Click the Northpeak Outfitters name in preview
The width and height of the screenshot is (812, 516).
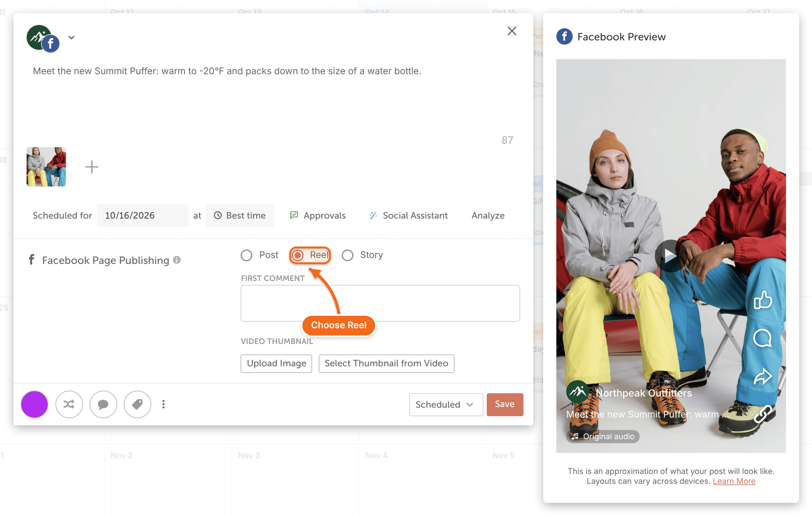pyautogui.click(x=643, y=393)
